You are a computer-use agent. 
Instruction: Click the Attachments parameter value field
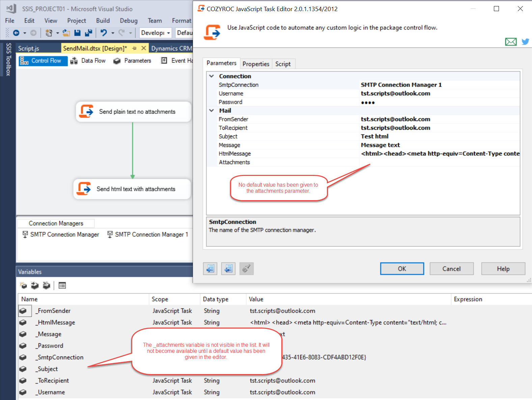point(439,162)
